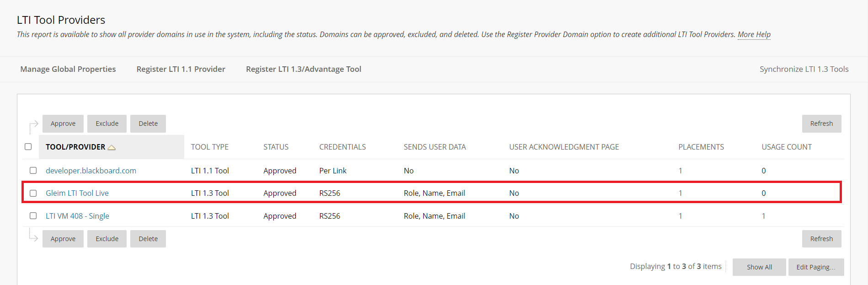Click the PLACEMENTS column header

[701, 147]
